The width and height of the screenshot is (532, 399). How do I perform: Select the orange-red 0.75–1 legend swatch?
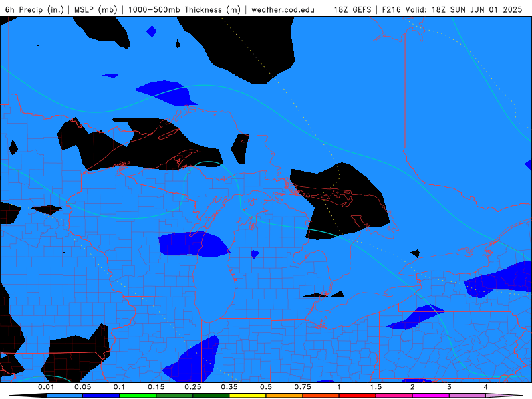321,396
